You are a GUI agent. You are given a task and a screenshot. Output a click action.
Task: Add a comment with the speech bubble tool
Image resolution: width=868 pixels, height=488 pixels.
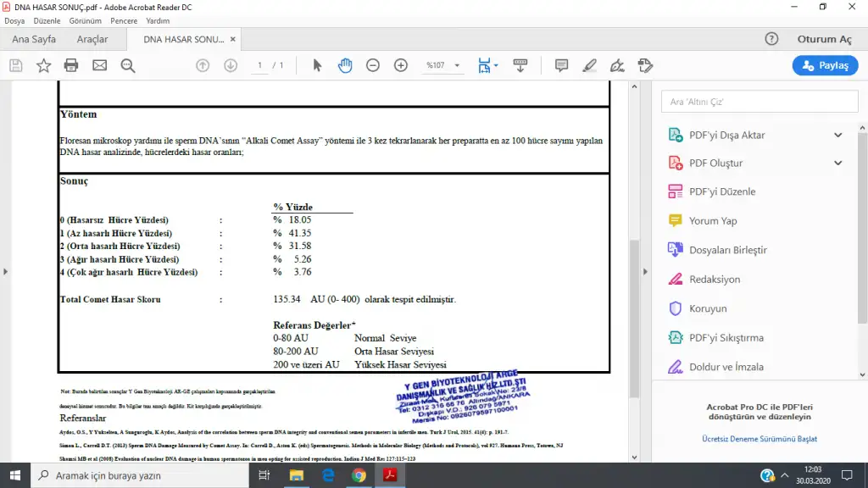[561, 65]
